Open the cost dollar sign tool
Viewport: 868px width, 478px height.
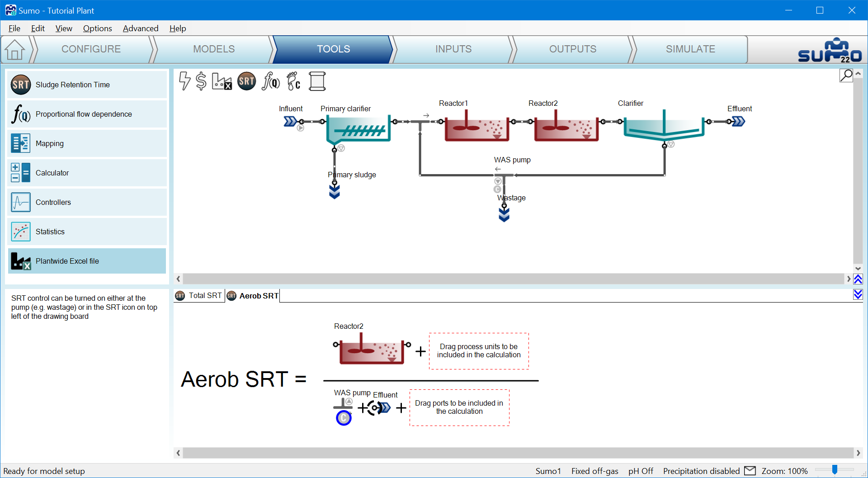(201, 81)
